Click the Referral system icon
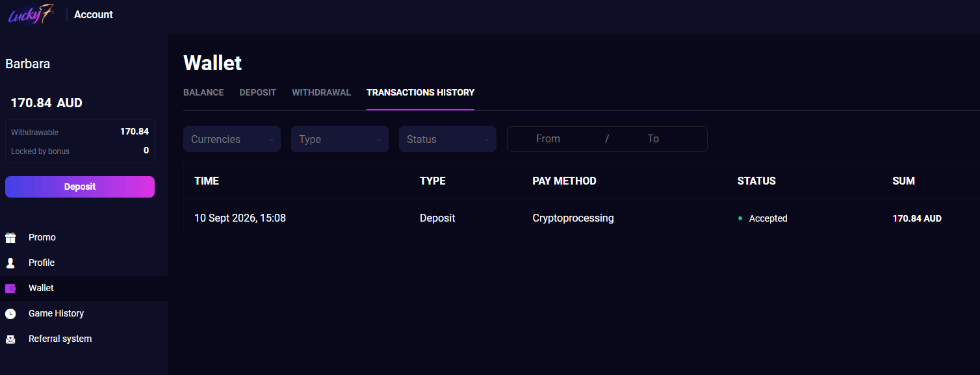This screenshot has height=375, width=980. click(10, 339)
